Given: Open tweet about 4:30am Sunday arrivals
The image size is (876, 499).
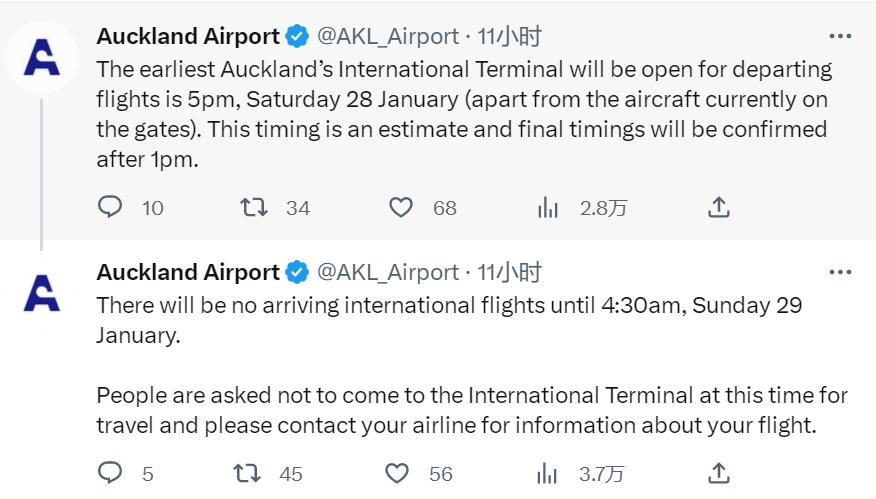Looking at the screenshot, I should (450, 320).
